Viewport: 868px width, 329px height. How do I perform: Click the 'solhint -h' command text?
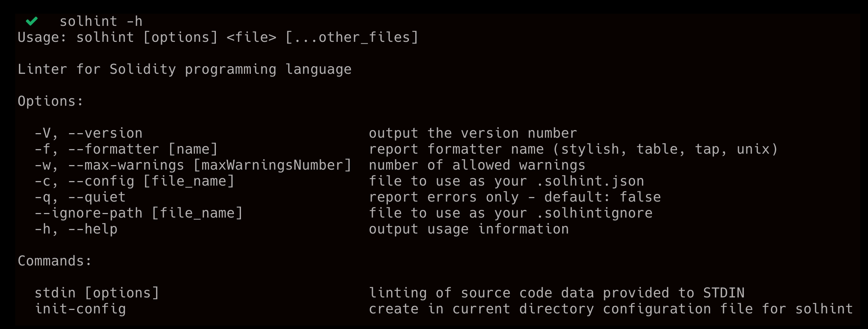point(101,22)
